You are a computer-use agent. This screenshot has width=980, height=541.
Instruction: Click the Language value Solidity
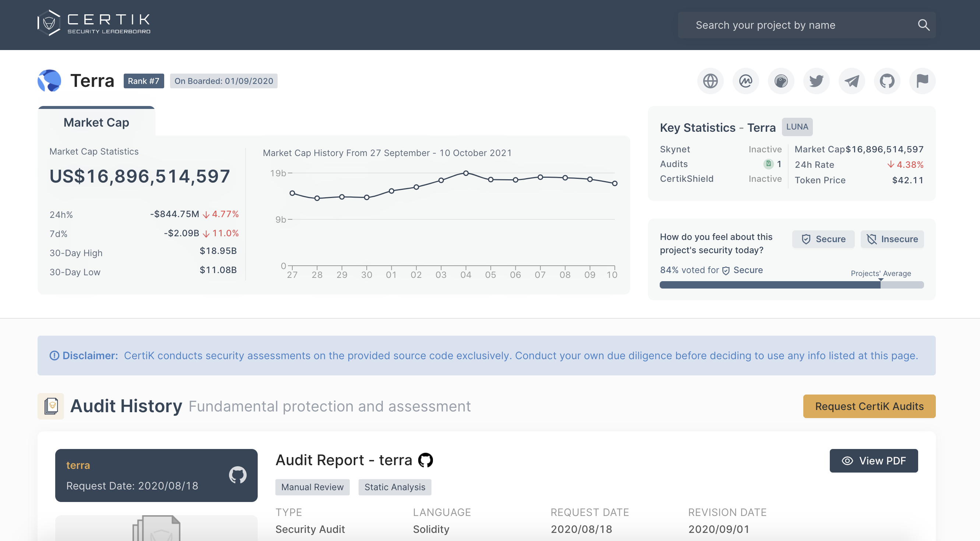431,529
